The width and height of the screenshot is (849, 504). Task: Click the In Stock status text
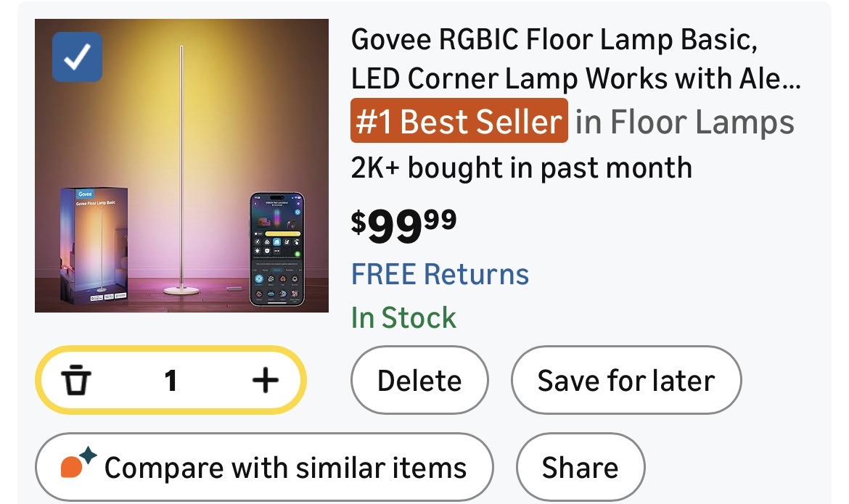pyautogui.click(x=403, y=318)
